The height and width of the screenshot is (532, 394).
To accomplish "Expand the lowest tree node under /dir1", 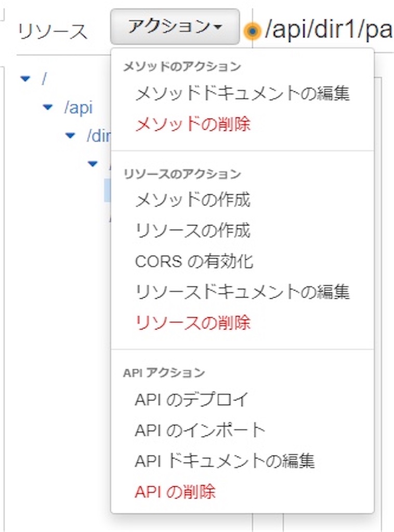I will (x=91, y=164).
